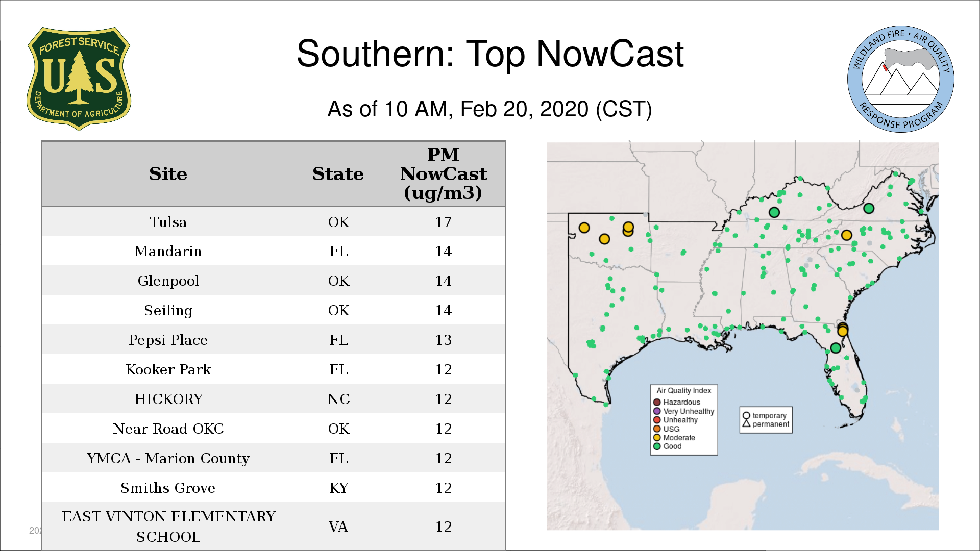Click the westernmost yellow marker in Oklahoma
This screenshot has width=980, height=551.
[x=584, y=228]
